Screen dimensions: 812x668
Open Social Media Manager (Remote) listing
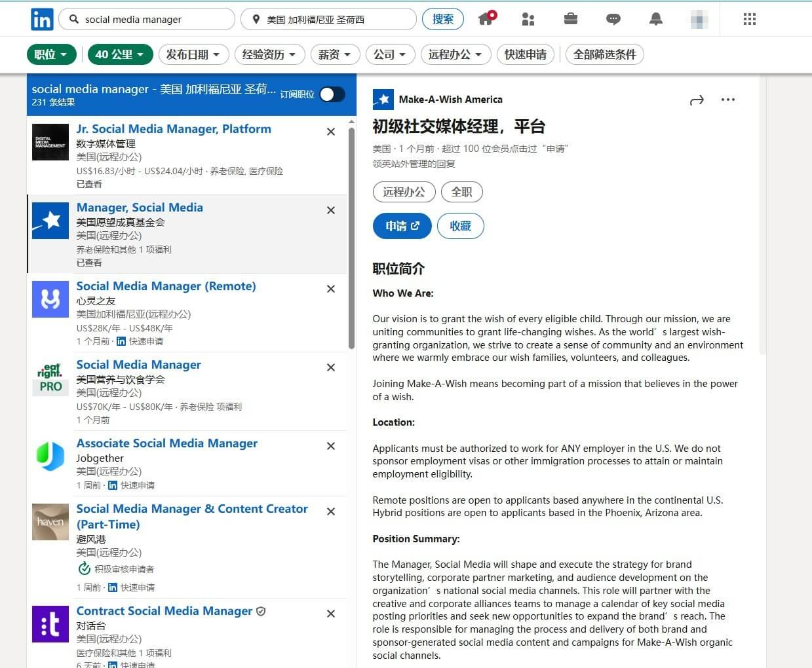click(166, 286)
